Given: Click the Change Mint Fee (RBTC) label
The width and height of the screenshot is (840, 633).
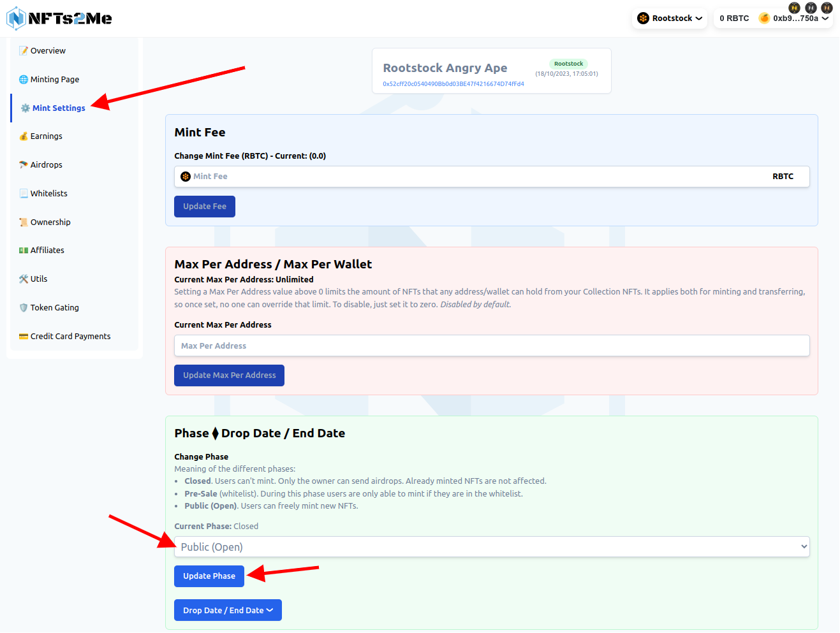Looking at the screenshot, I should coord(250,156).
